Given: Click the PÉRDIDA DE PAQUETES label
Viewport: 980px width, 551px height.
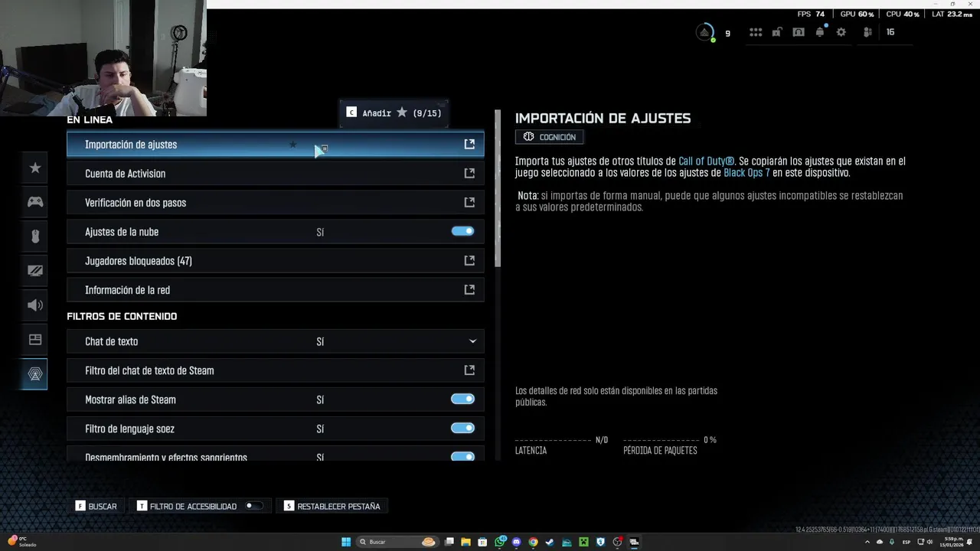Looking at the screenshot, I should (x=660, y=451).
